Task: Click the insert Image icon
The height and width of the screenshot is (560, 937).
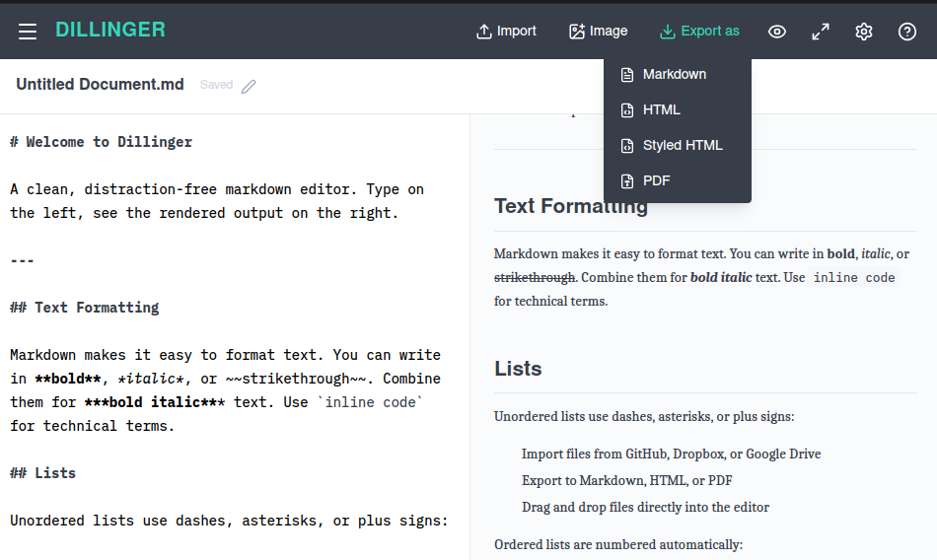Action: (x=577, y=32)
